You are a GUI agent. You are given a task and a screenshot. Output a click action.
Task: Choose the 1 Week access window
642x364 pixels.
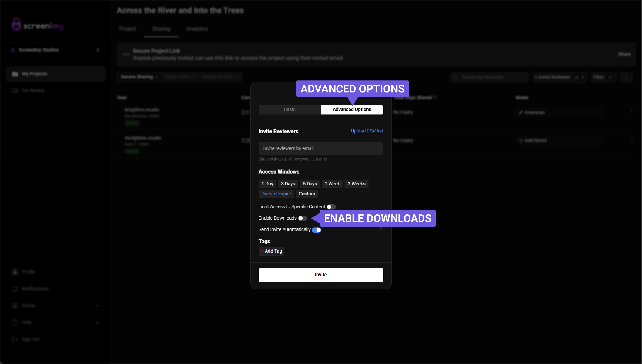tap(332, 184)
